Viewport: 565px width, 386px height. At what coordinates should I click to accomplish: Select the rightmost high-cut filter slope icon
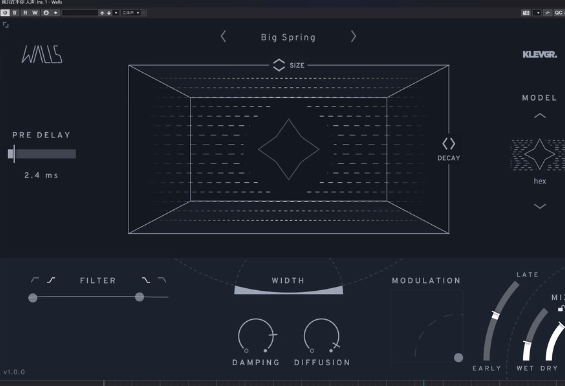pyautogui.click(x=162, y=280)
